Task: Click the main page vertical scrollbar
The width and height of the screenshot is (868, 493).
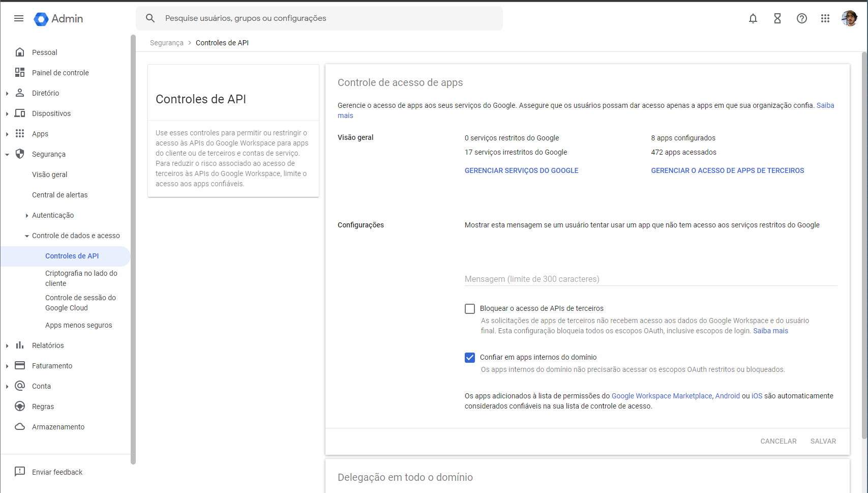Action: click(864, 244)
